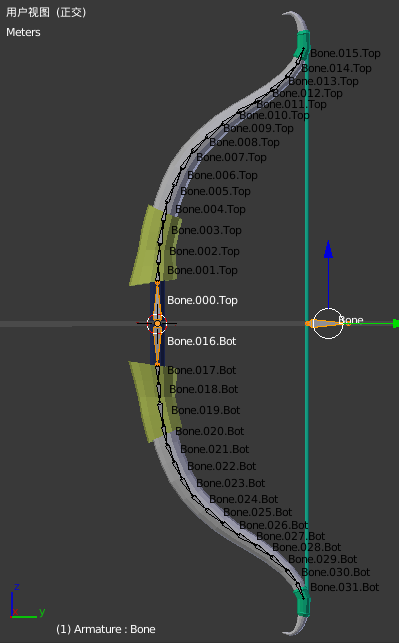
Task: Select Bone.029.Bot label
Action: 323,559
